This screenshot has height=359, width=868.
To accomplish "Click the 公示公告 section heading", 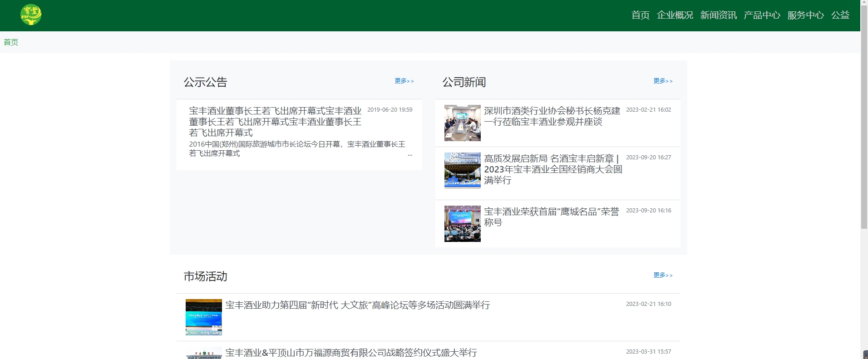I will (205, 82).
